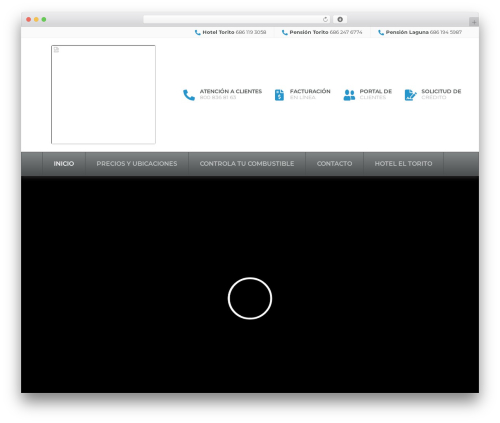This screenshot has height=423, width=500.
Task: Open Hotel El Torito menu item
Action: [x=403, y=164]
